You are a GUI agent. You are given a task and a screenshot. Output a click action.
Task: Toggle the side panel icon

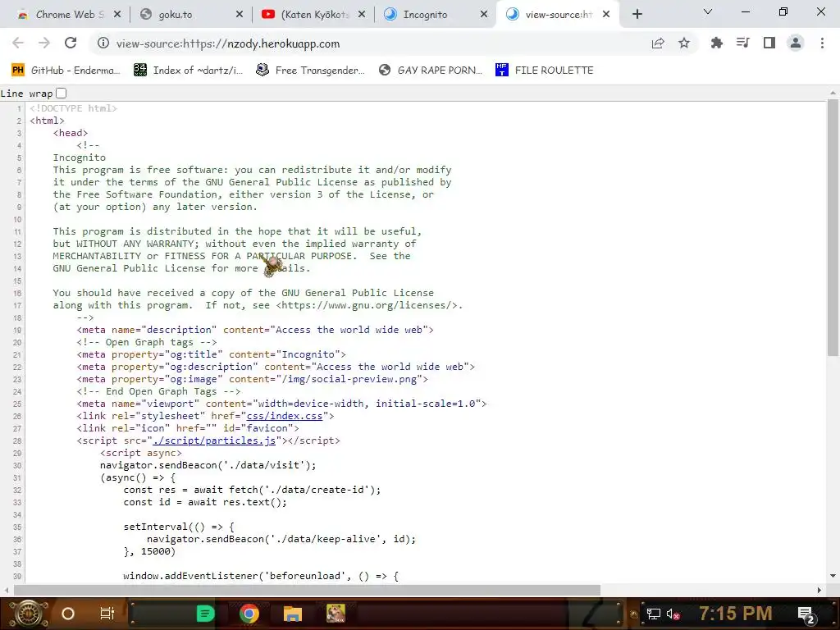[769, 43]
